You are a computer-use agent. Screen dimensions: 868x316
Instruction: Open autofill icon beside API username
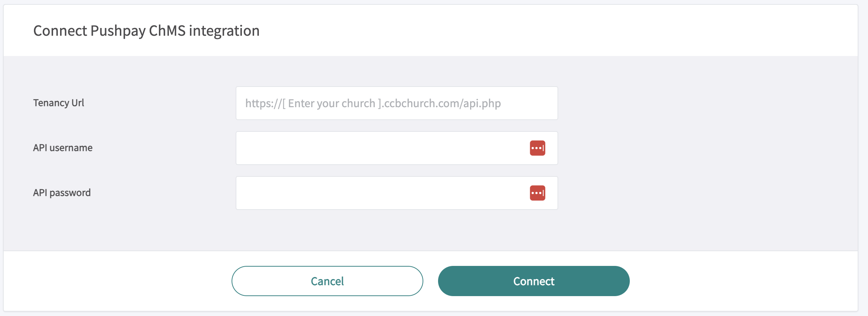[x=537, y=148]
